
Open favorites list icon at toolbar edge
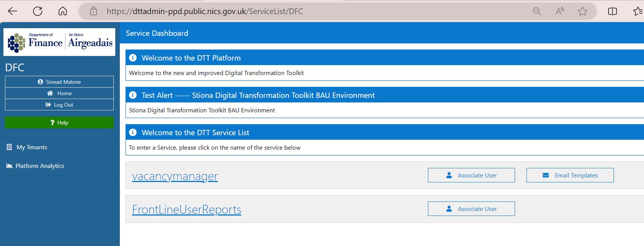[638, 11]
